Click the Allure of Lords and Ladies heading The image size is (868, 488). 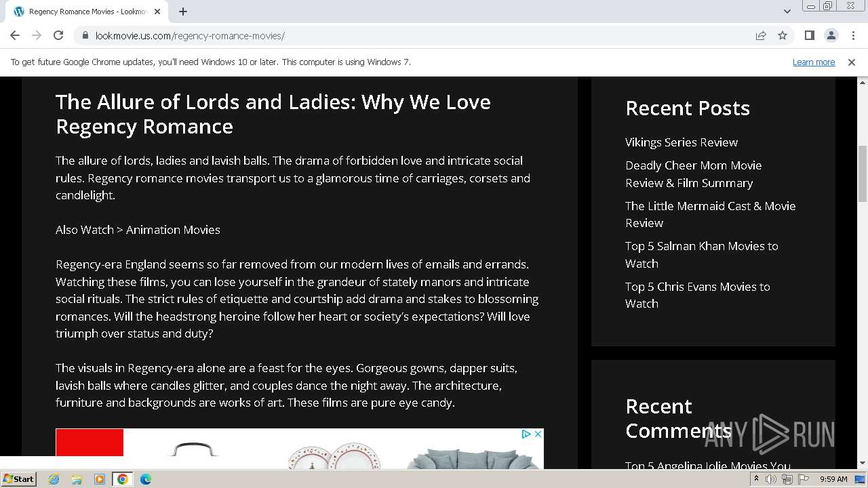[273, 114]
